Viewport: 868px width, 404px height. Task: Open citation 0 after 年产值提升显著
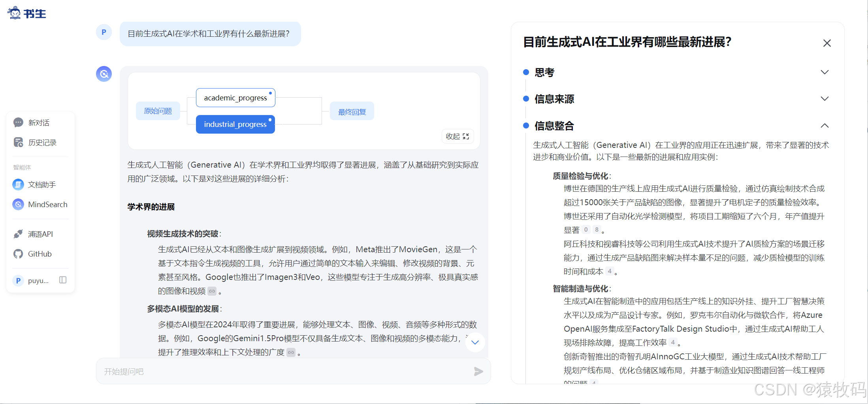tap(586, 230)
